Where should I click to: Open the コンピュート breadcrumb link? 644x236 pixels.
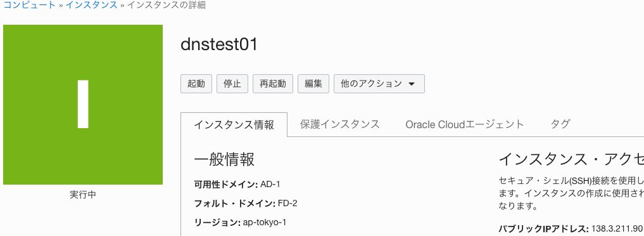(30, 5)
